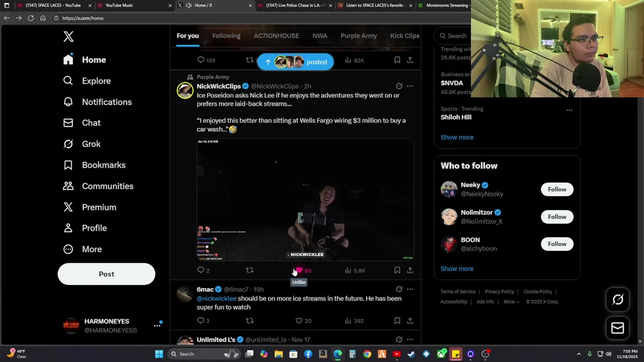The height and width of the screenshot is (362, 644).
Task: Open options for Shiloh Hill trend
Action: tap(569, 110)
